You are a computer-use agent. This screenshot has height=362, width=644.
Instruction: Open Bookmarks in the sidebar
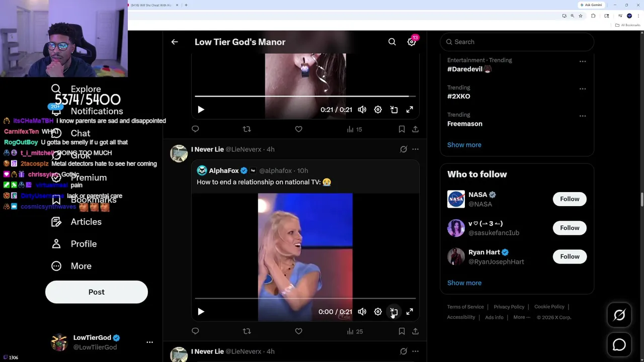click(x=85, y=200)
